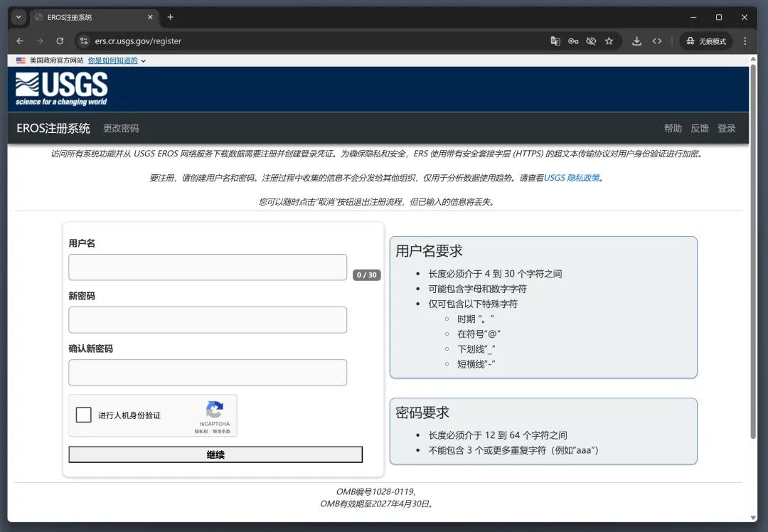Click the OMB编号1028-0119 footer text
Image resolution: width=768 pixels, height=532 pixels.
[x=376, y=492]
